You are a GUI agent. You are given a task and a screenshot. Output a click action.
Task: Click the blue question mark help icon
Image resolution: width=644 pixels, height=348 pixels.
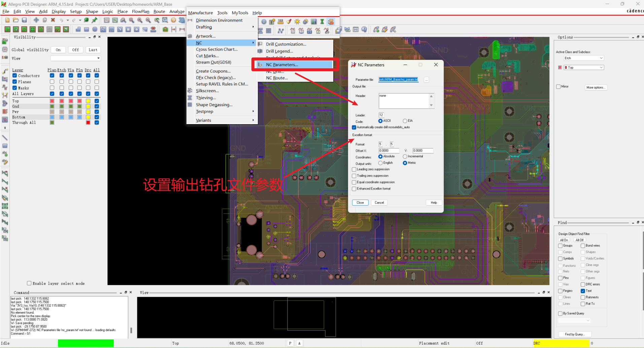[x=364, y=30]
